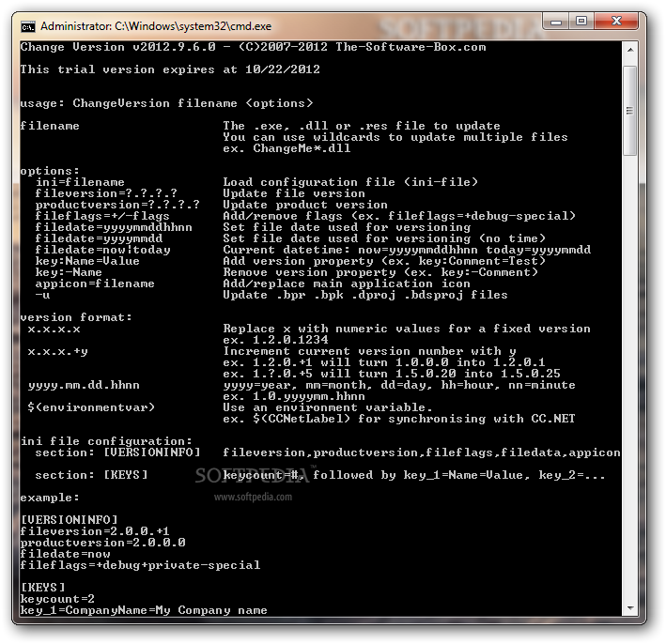
Task: Click the 'version format:' heading
Action: point(76,317)
